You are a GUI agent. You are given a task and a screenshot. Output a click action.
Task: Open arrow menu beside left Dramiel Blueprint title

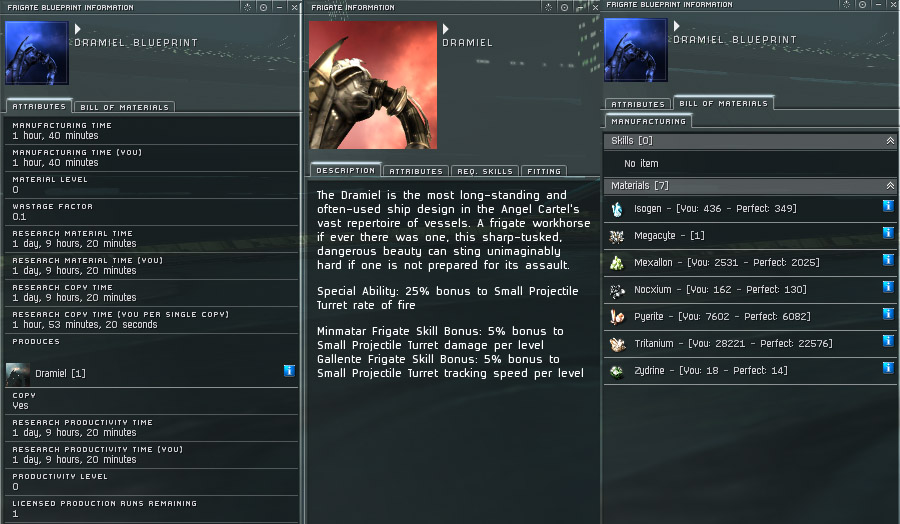point(77,29)
